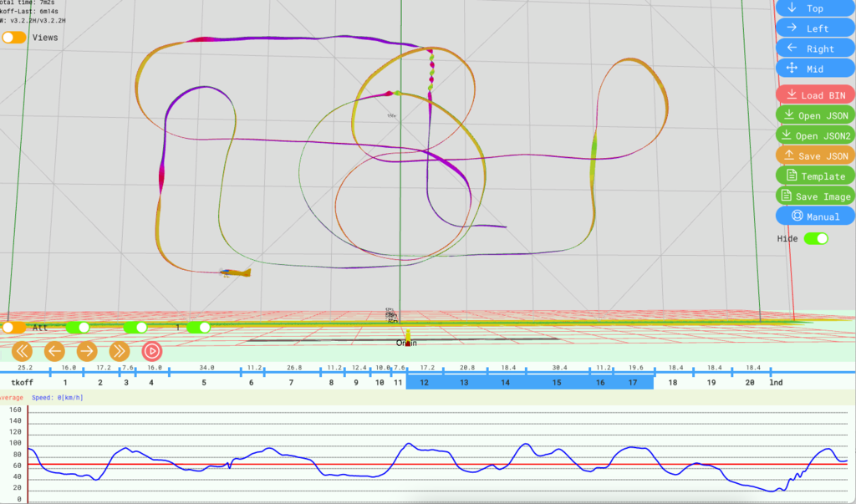856x504 pixels.
Task: Click the 30.4 duration value
Action: click(559, 368)
